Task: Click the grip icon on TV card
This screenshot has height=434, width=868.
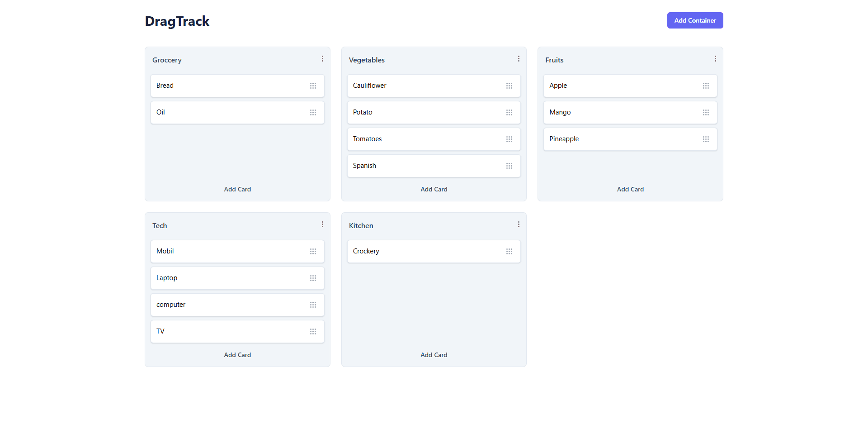Action: tap(313, 332)
